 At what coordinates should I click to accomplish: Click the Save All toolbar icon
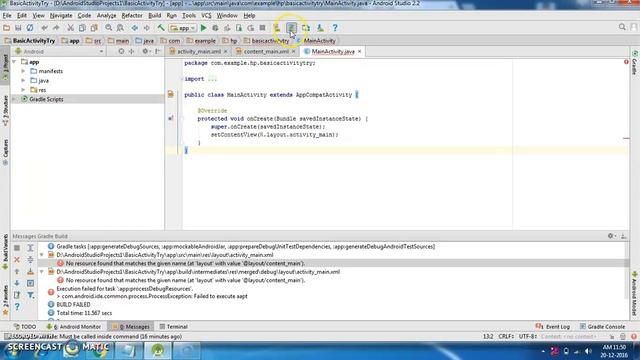pos(18,28)
